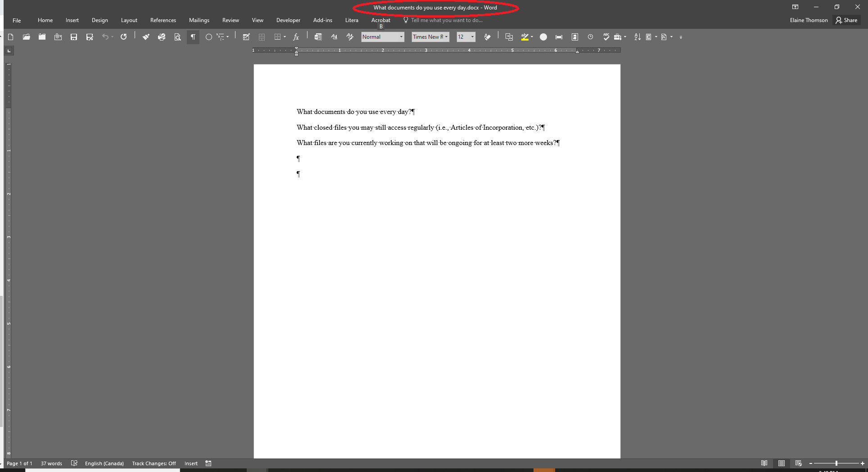Click the Format Painter brush icon
Viewport: 868px width, 472px height.
[146, 37]
